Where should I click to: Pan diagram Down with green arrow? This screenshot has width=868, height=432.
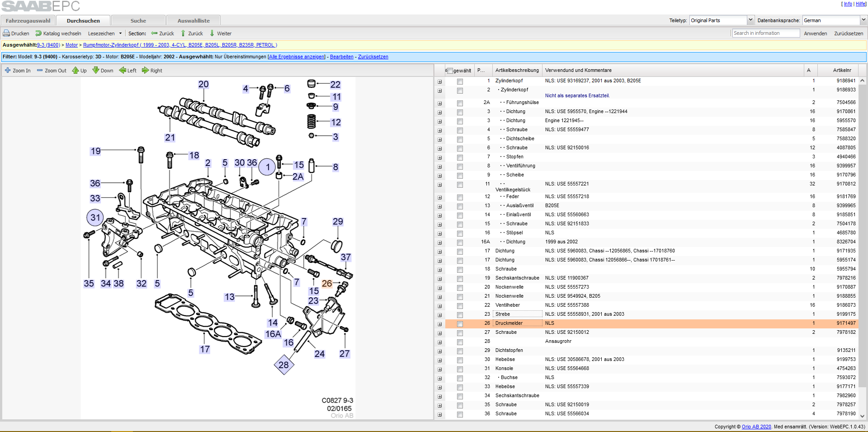(96, 71)
